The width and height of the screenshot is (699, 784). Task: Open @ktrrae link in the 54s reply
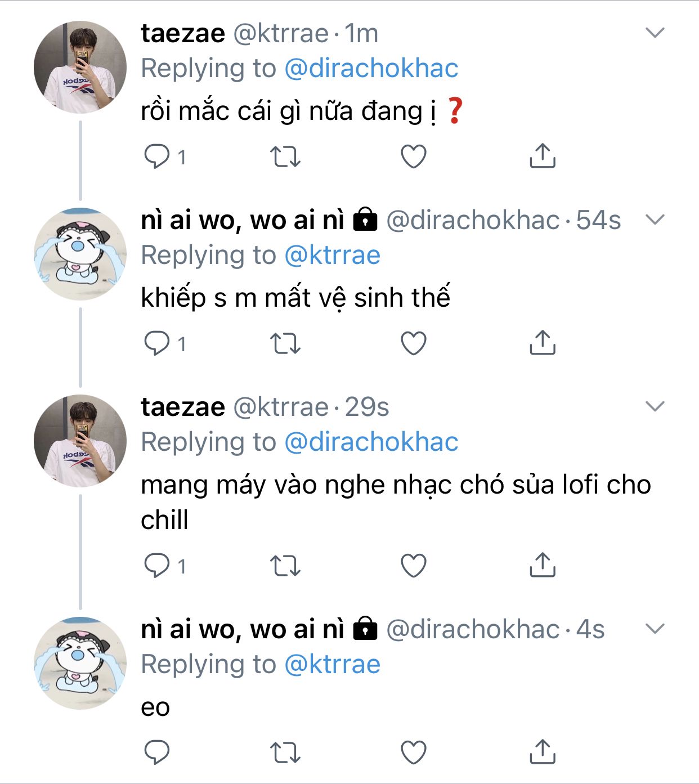333,256
